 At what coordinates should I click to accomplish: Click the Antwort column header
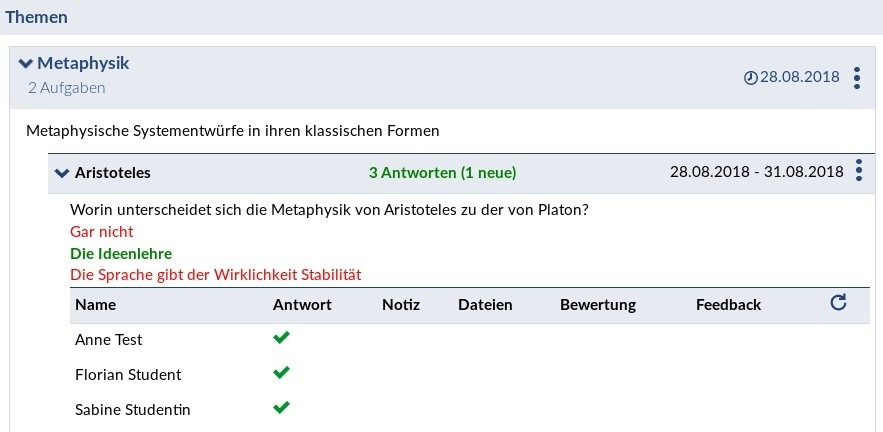[302, 305]
